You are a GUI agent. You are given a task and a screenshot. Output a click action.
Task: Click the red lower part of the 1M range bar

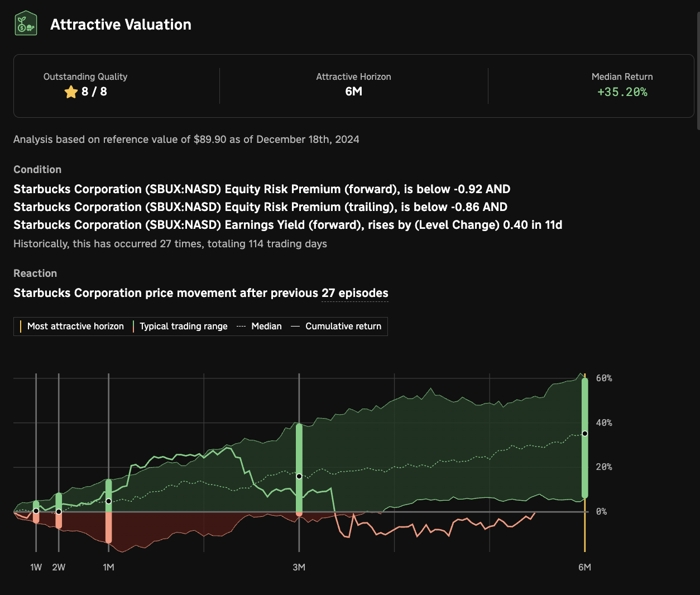point(109,527)
